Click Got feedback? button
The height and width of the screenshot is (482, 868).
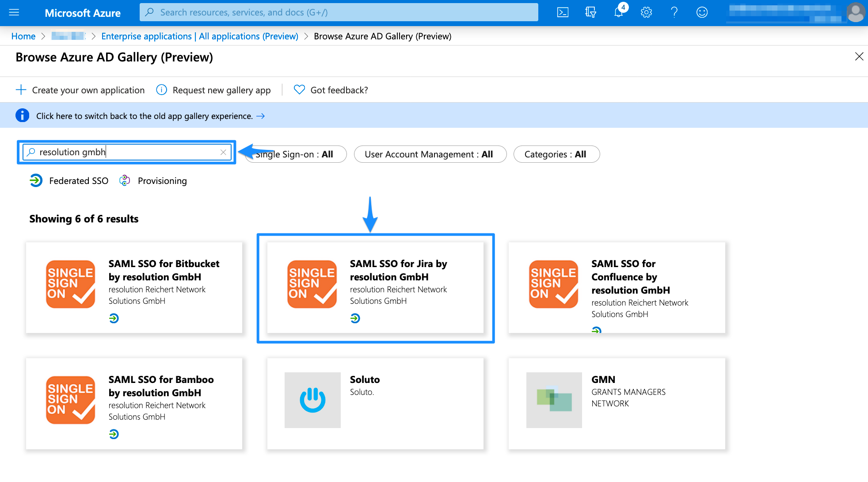(x=331, y=90)
